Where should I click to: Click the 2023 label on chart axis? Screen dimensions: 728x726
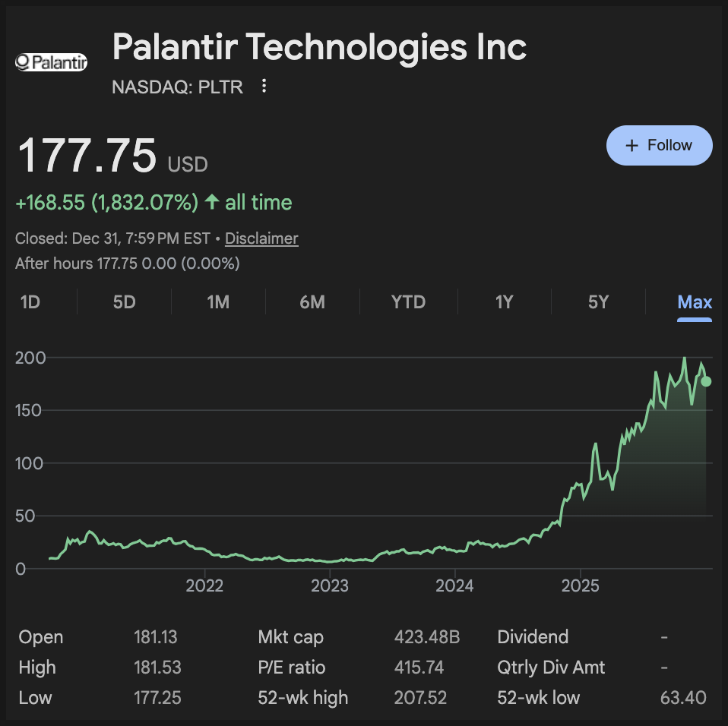330,586
